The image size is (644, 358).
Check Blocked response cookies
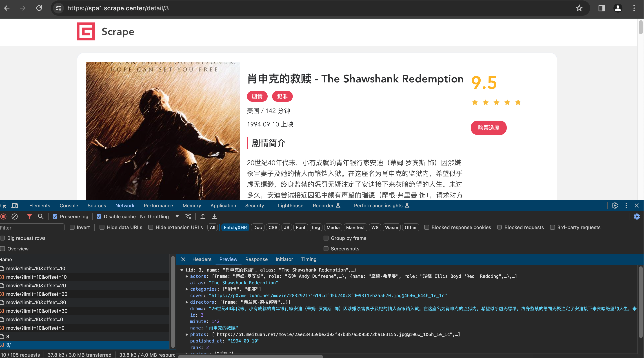pyautogui.click(x=426, y=227)
